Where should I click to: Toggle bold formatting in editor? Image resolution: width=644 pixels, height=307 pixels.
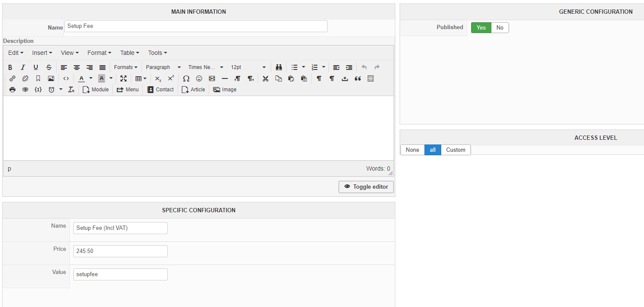pos(10,67)
